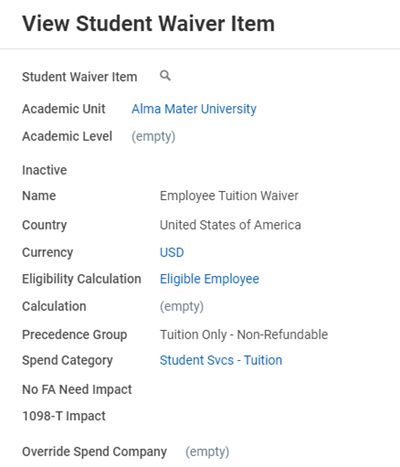Click the Student Waiver Item label

click(80, 77)
